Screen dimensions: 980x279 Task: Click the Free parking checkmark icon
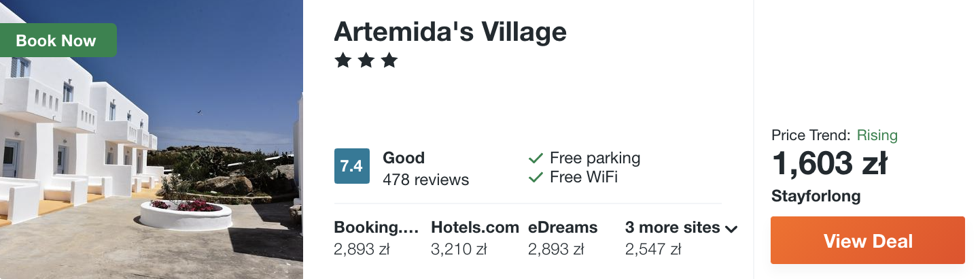point(536,159)
